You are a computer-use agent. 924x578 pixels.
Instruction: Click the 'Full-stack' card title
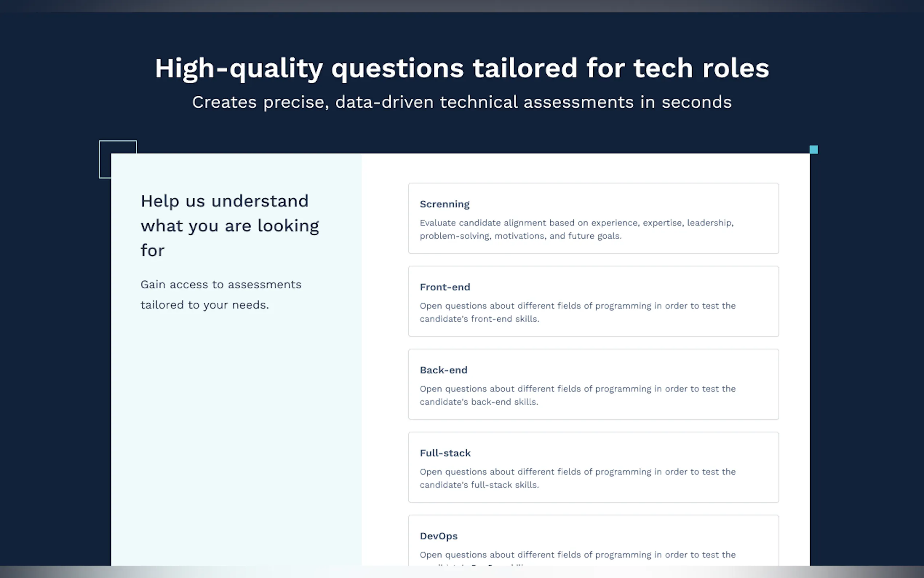(x=445, y=453)
